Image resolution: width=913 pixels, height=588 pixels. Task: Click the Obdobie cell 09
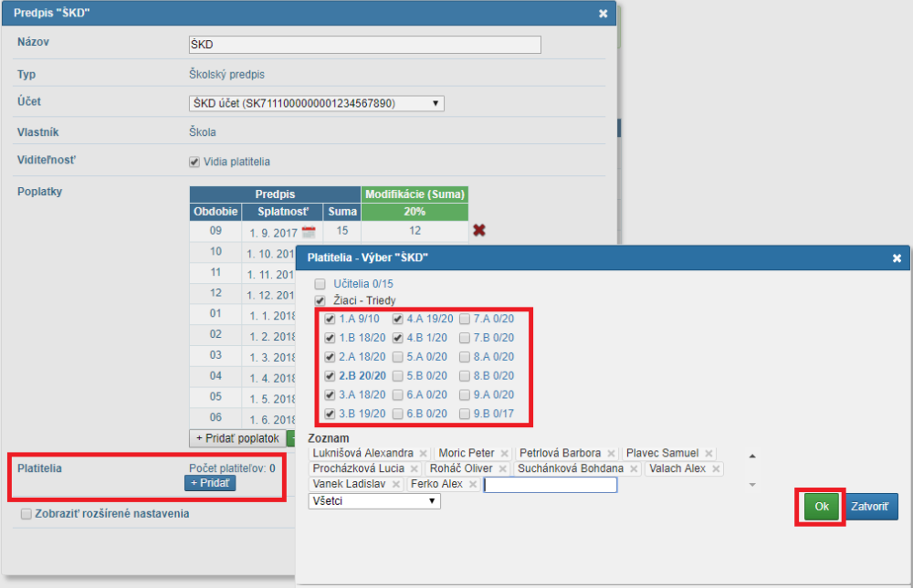tap(215, 231)
